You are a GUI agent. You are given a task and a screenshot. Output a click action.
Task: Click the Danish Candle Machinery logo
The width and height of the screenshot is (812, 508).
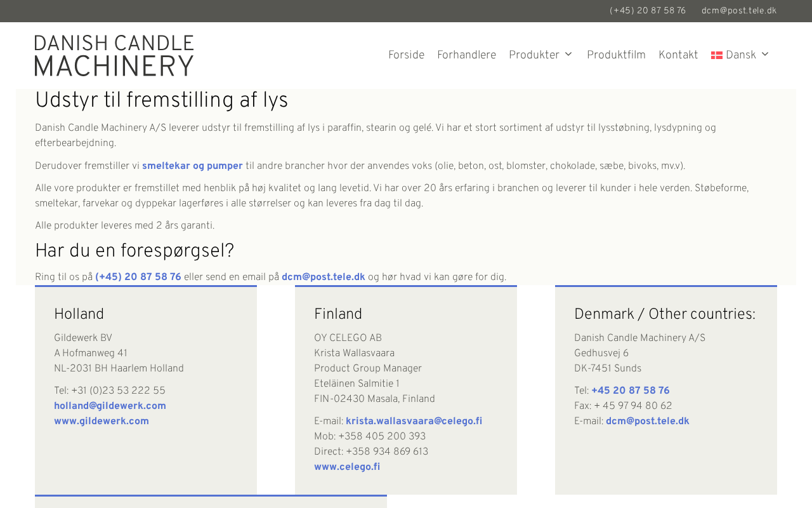pyautogui.click(x=114, y=55)
